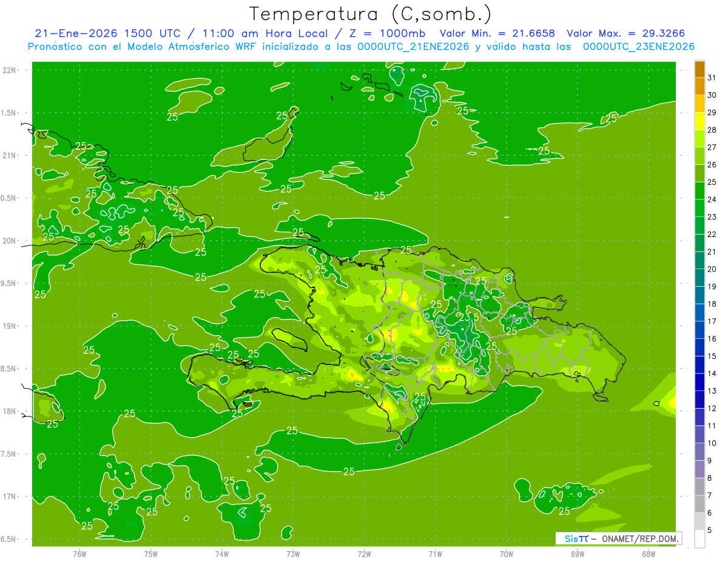Click the "1.5N" latitude axis label
The height and width of the screenshot is (562, 728).
pos(10,113)
